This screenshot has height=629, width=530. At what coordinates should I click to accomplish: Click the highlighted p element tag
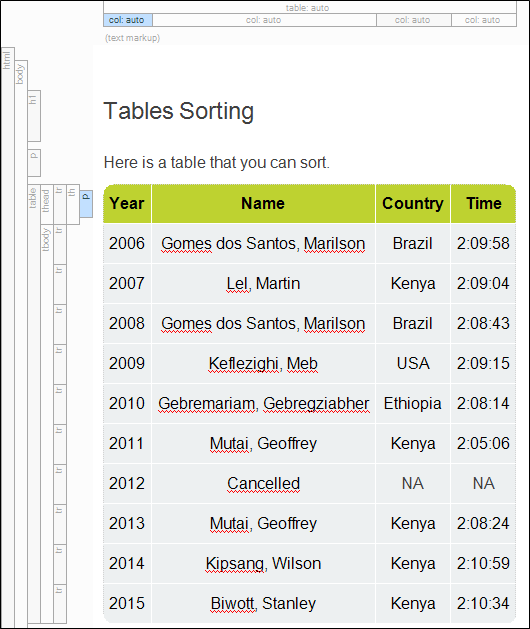(x=86, y=204)
